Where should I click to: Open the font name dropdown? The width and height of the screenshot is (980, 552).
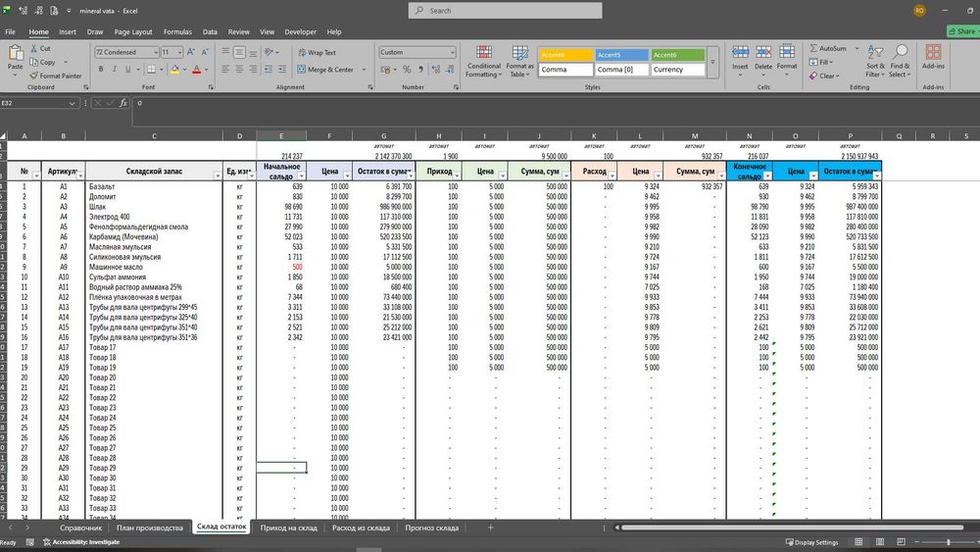[x=156, y=53]
